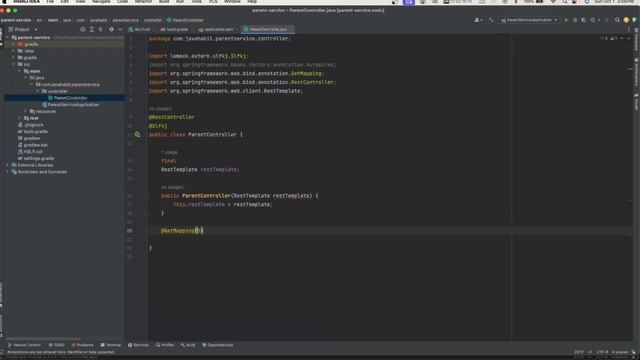
Task: Select settings.gradle file in project tree
Action: (x=36, y=158)
